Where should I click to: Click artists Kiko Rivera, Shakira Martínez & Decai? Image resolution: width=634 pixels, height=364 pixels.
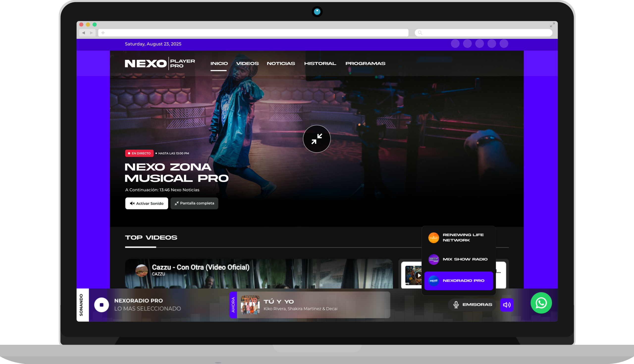pyautogui.click(x=300, y=309)
